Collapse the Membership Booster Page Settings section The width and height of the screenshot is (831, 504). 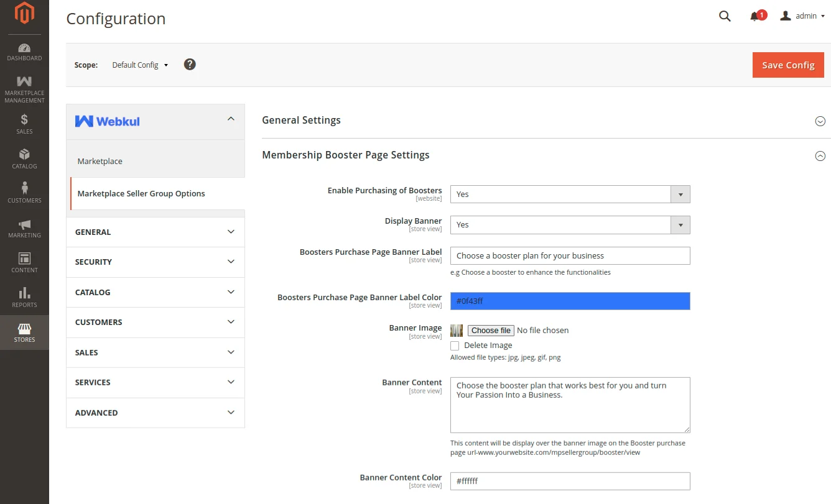click(x=820, y=156)
